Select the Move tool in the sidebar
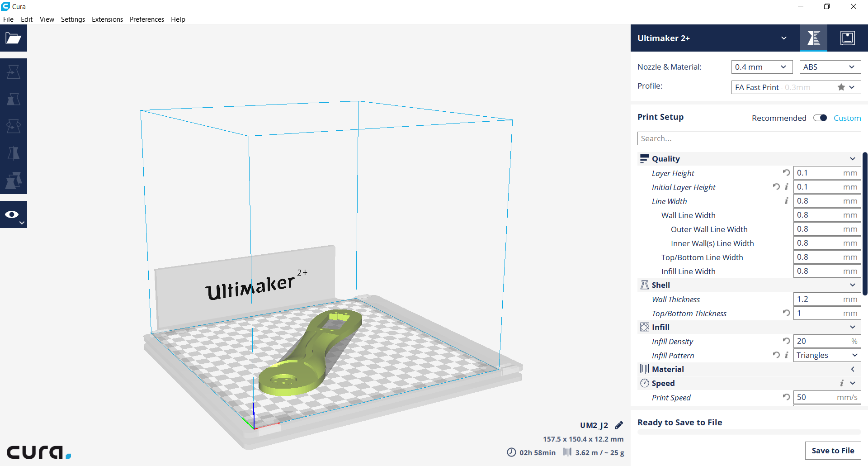This screenshot has width=868, height=466. (x=14, y=72)
